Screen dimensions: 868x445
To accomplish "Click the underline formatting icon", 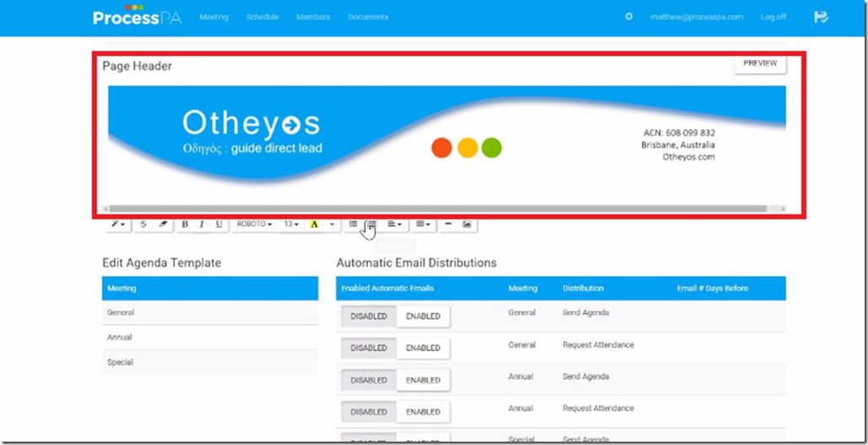I will [x=219, y=225].
